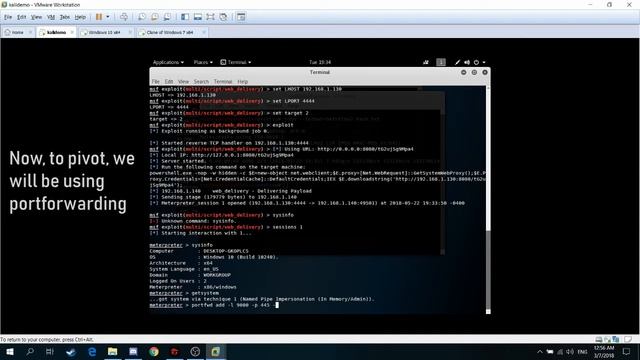Close the Kali Terminal window
The height and width of the screenshot is (360, 640).
[485, 72]
